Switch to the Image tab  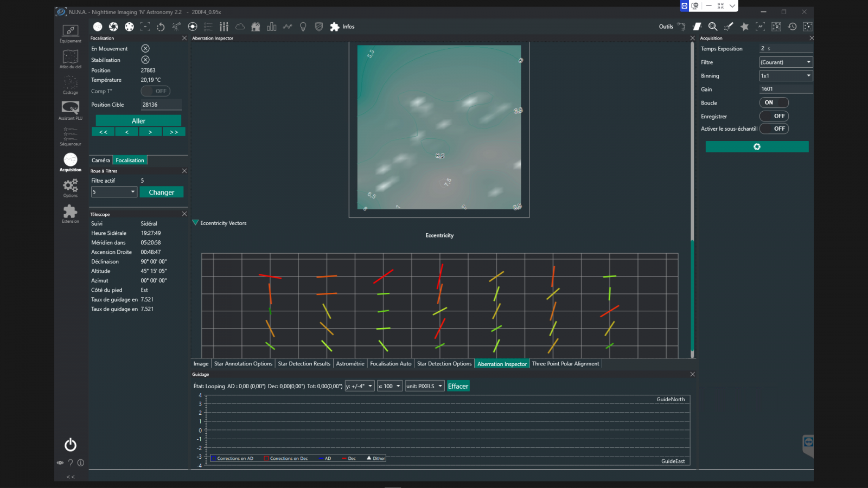pyautogui.click(x=201, y=364)
